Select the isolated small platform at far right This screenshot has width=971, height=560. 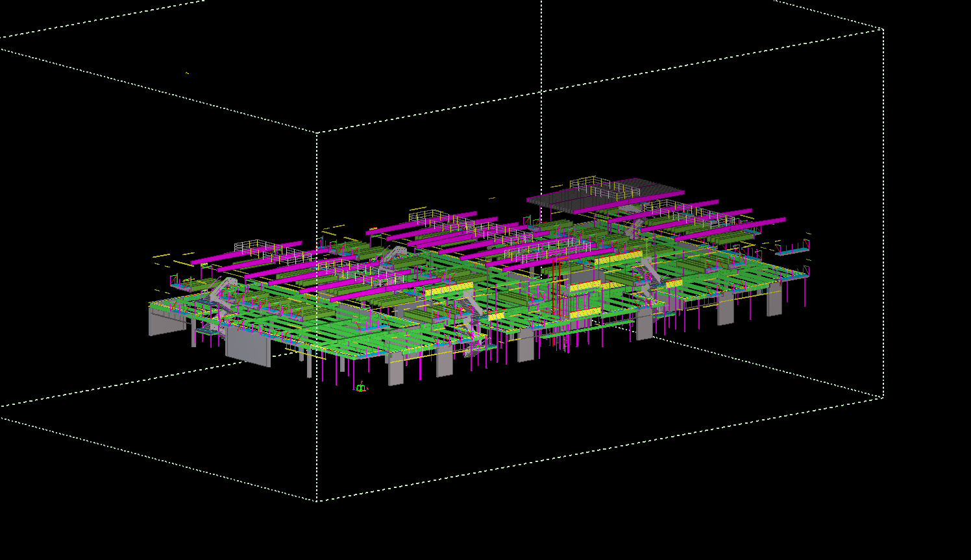point(793,250)
